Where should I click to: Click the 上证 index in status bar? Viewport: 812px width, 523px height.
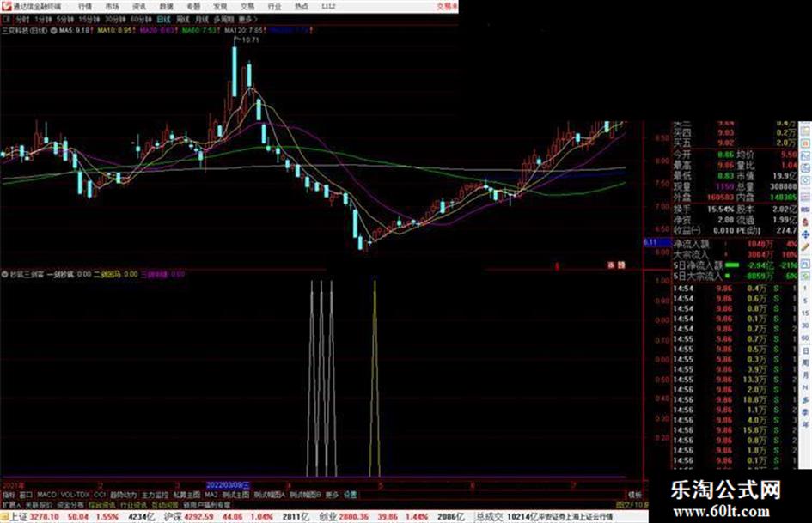coord(18,517)
